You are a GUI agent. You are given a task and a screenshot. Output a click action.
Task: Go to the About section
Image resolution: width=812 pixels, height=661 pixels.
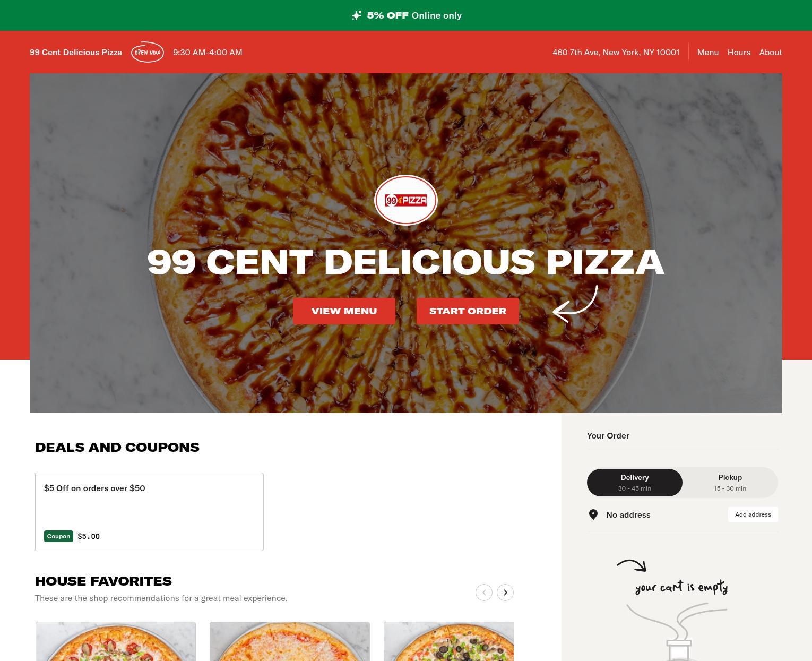[x=771, y=52]
